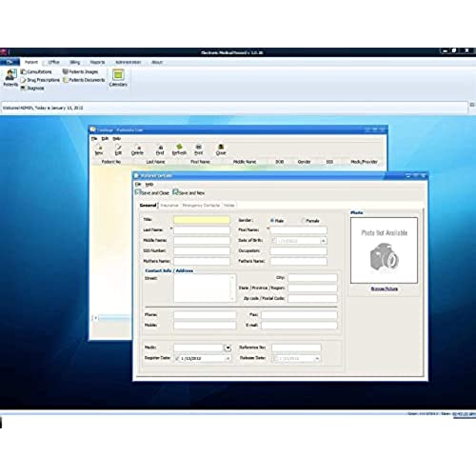Switch to the Insurance tab
Screen dimensions: 476x476
click(169, 206)
